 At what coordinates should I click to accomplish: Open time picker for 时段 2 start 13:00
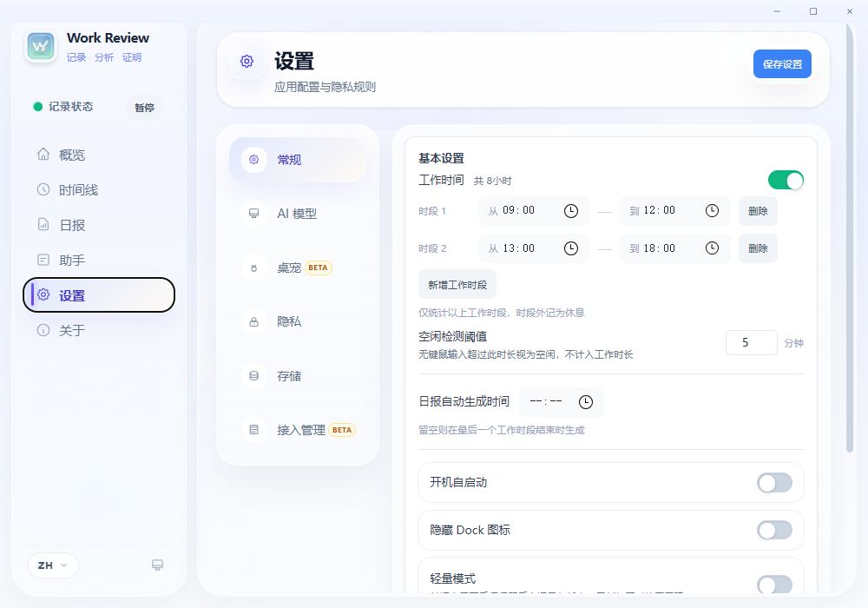pos(571,248)
